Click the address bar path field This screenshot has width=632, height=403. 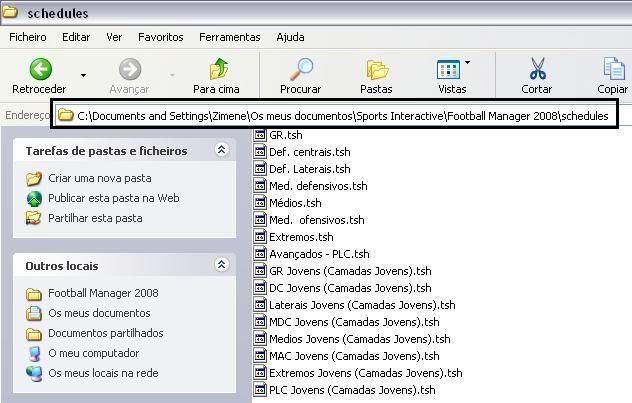click(335, 116)
